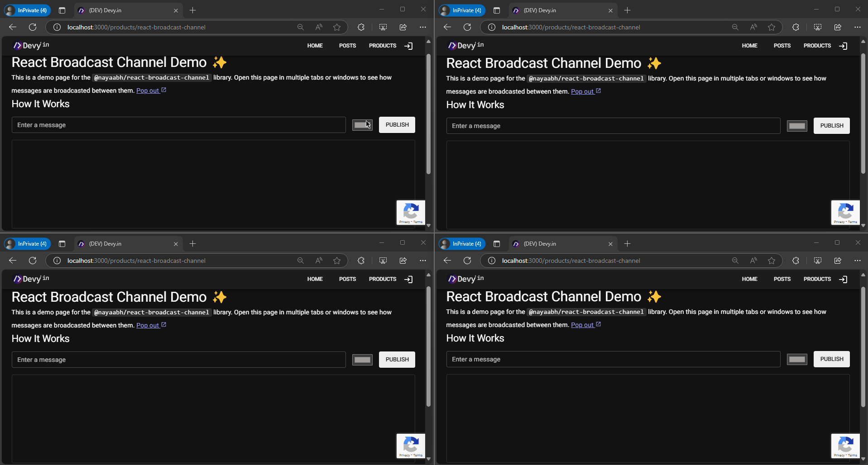This screenshot has width=868, height=465.
Task: Click the site information icon in top-right window
Action: coord(491,27)
